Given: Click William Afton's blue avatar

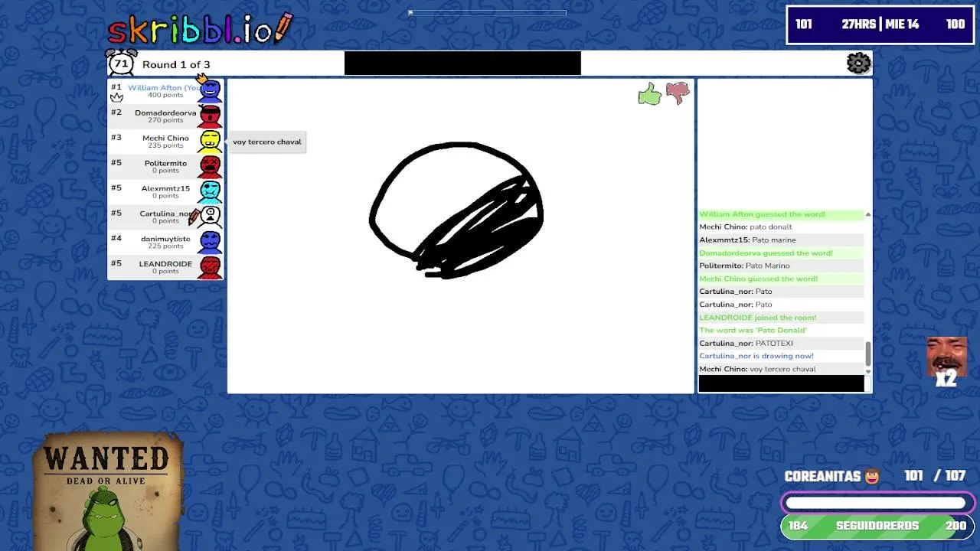Looking at the screenshot, I should (210, 92).
